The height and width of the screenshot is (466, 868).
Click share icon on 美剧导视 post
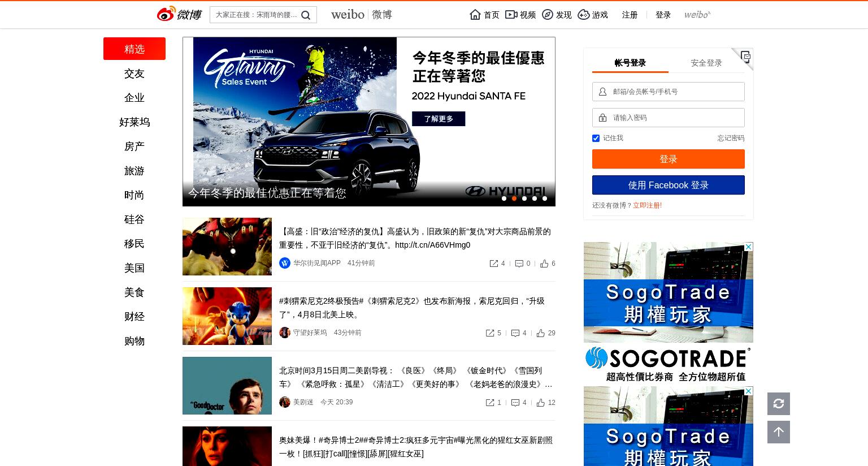click(x=490, y=403)
